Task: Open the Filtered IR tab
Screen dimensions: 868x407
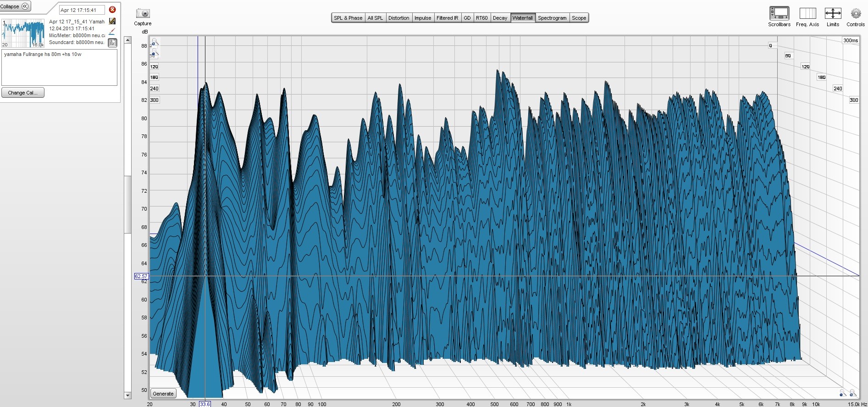Action: [x=447, y=18]
